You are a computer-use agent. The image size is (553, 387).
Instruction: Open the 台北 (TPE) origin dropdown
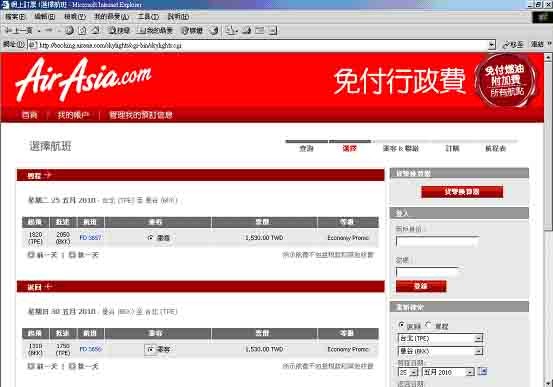[440, 338]
